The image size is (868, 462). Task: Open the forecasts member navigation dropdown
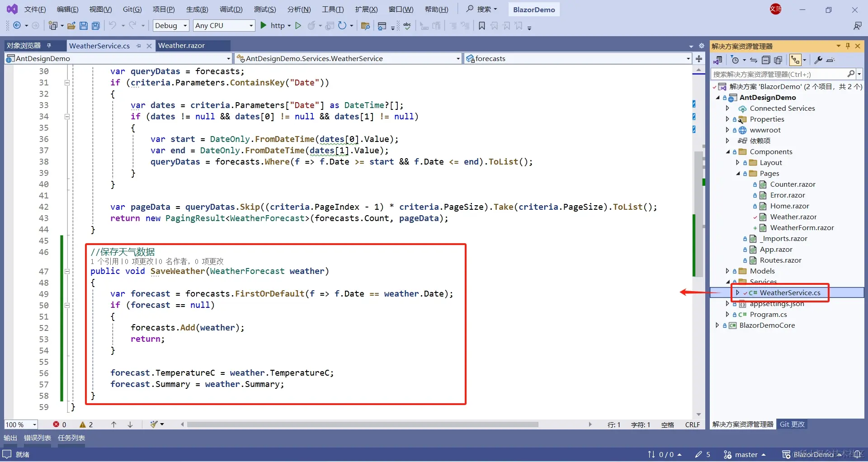point(578,58)
